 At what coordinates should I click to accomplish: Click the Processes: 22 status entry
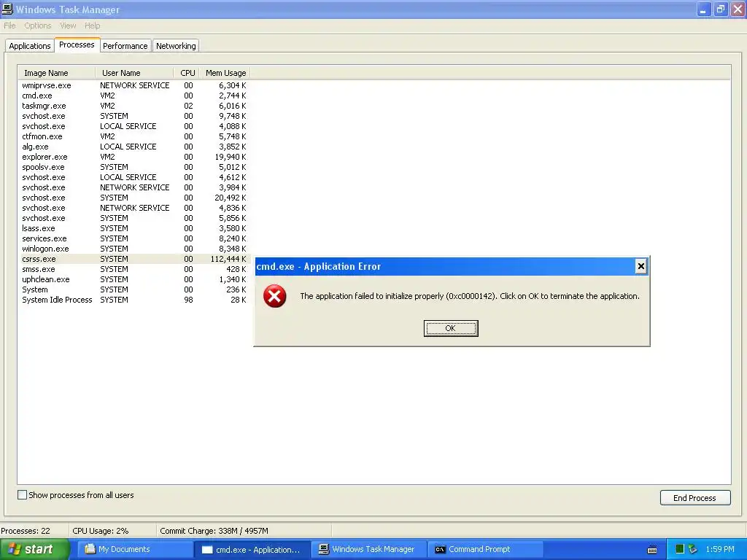click(x=26, y=531)
